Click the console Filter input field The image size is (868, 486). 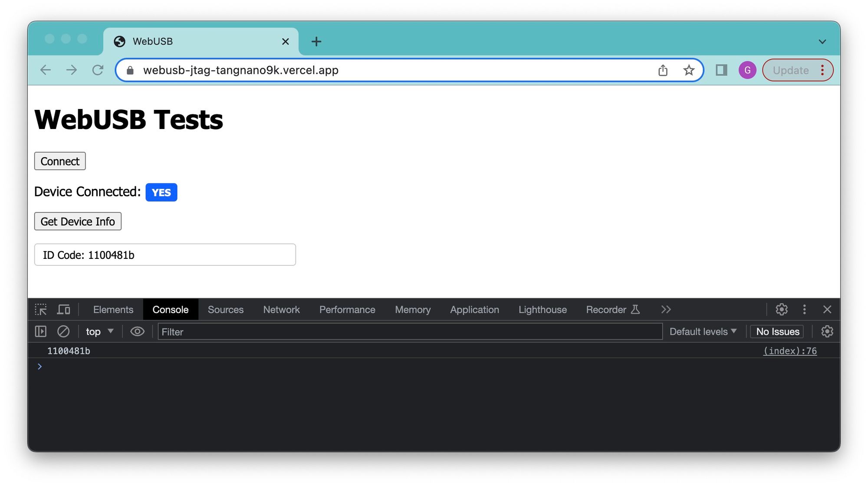(x=410, y=332)
